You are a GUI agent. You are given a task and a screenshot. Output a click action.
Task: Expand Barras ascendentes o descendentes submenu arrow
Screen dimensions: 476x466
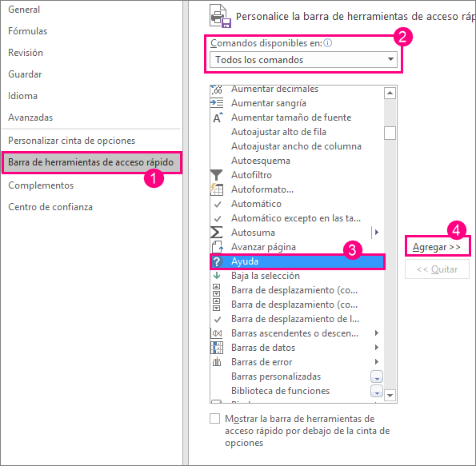point(377,333)
